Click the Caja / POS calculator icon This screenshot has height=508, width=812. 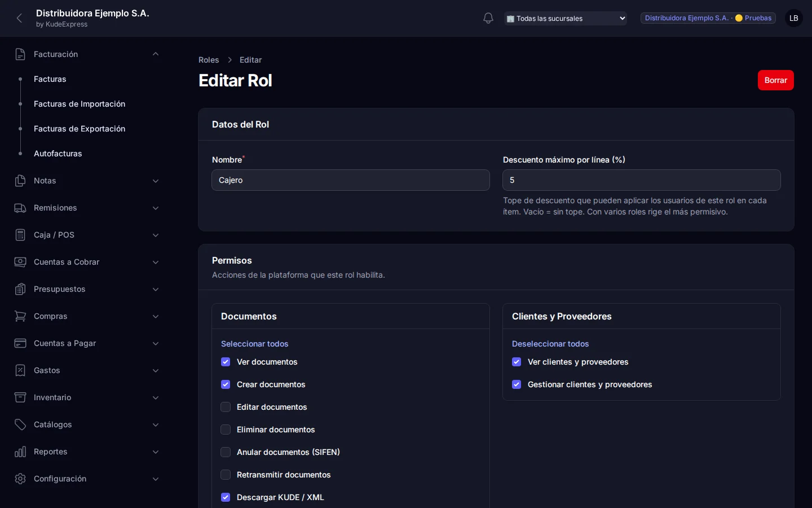coord(20,235)
